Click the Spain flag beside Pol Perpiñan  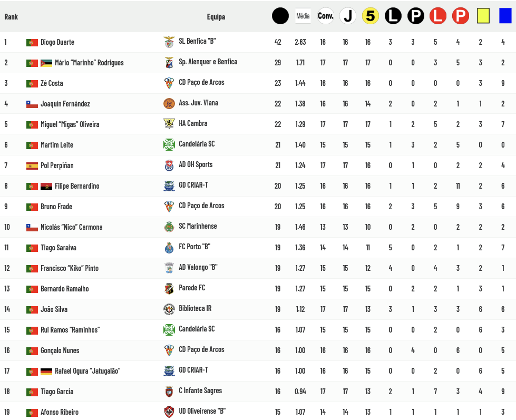coord(32,166)
